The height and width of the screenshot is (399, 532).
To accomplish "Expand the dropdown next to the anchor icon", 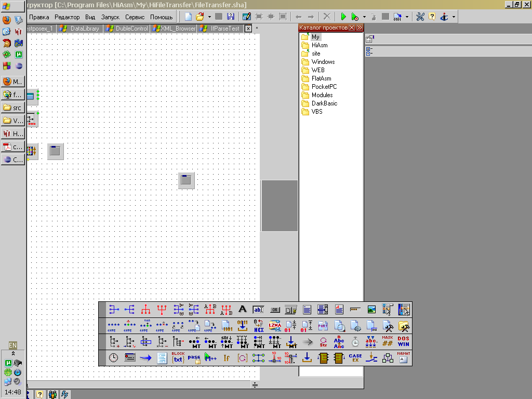I will click(x=454, y=17).
